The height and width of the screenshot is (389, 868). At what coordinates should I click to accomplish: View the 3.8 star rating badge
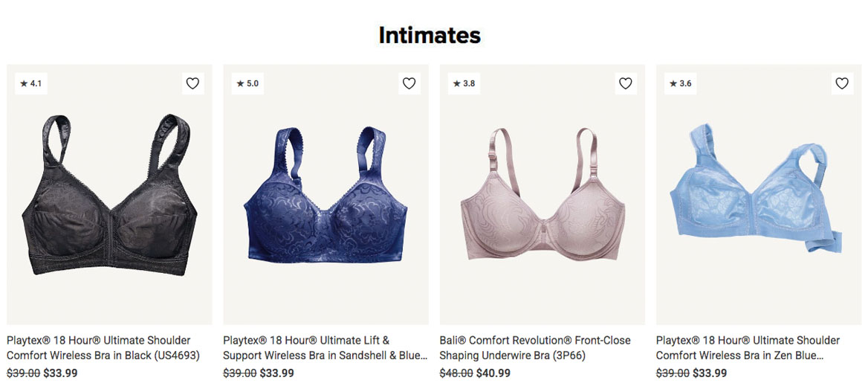[464, 83]
